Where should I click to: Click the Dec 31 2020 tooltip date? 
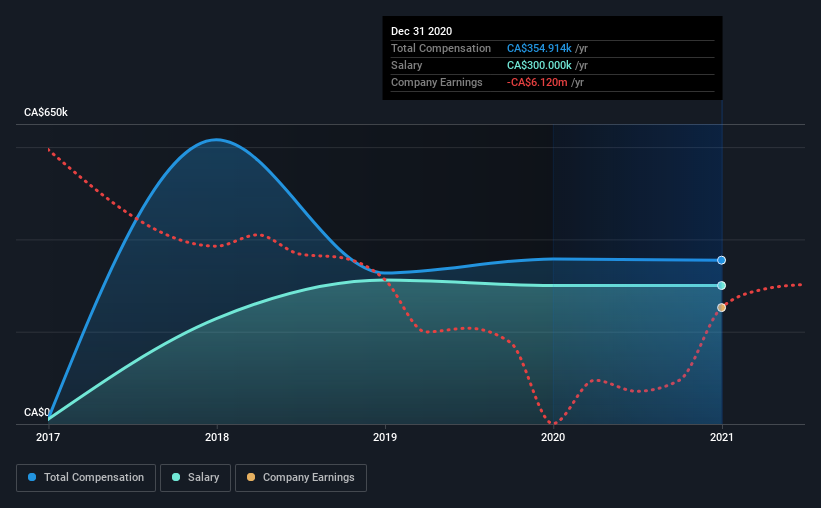click(x=421, y=31)
